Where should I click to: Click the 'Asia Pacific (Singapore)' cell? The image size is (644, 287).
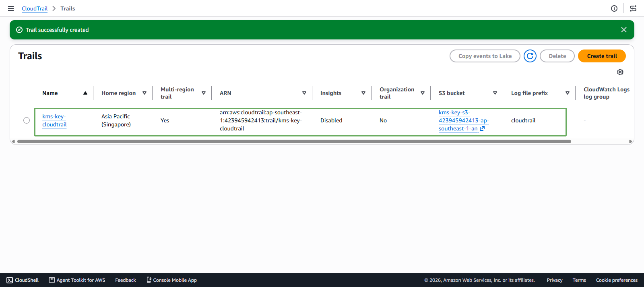(116, 120)
